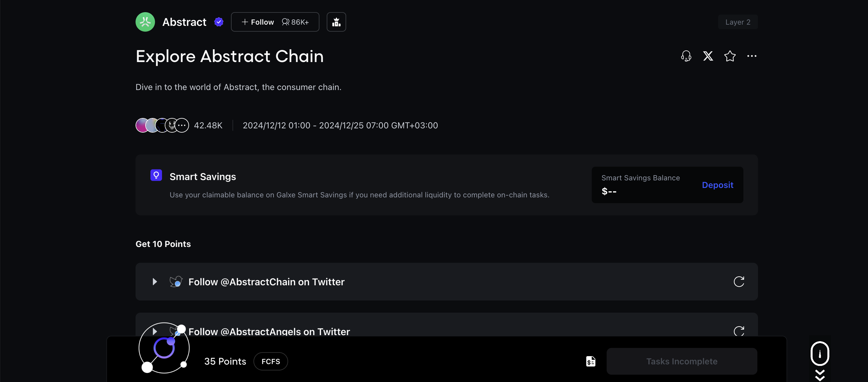The height and width of the screenshot is (382, 868).
Task: Open the reward details document icon
Action: 591,361
